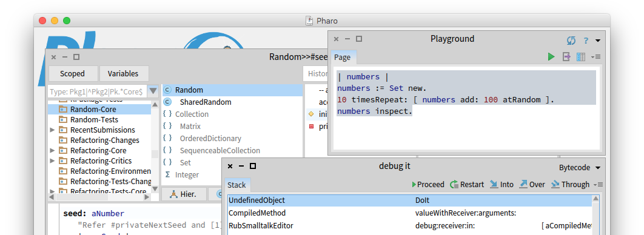This screenshot has width=644, height=235.
Task: Click the Playground inspect-it arrow icon
Action: click(566, 57)
